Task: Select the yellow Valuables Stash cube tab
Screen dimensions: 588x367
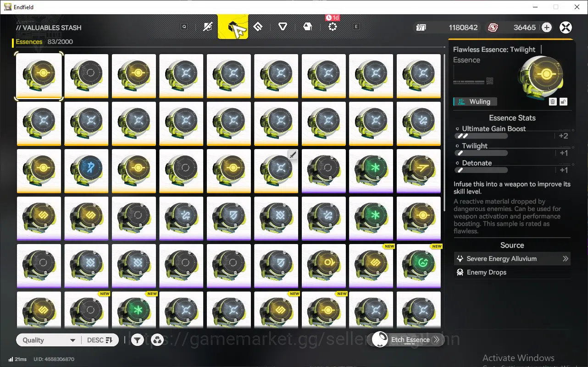Action: point(233,27)
